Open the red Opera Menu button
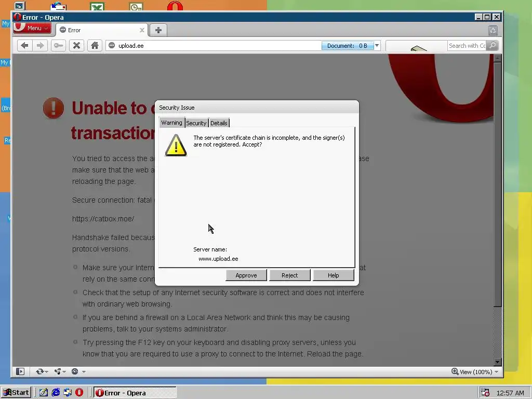Viewport: 532px width, 399px height. click(x=32, y=28)
